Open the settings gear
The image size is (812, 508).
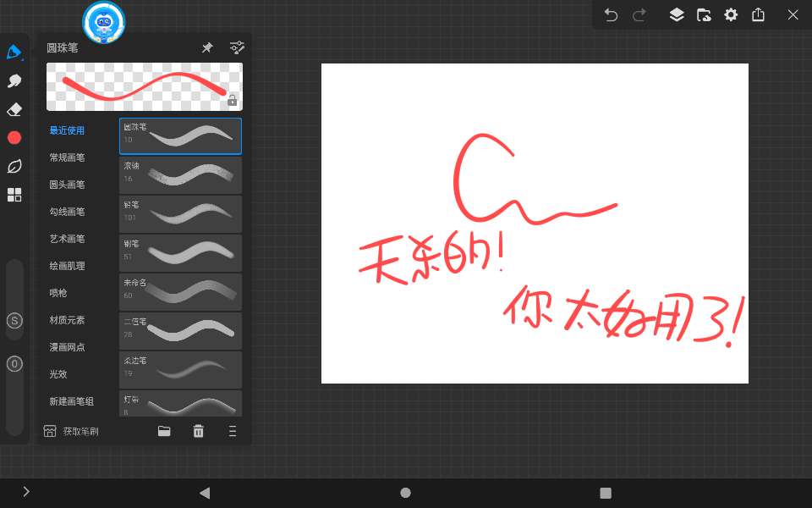point(731,15)
